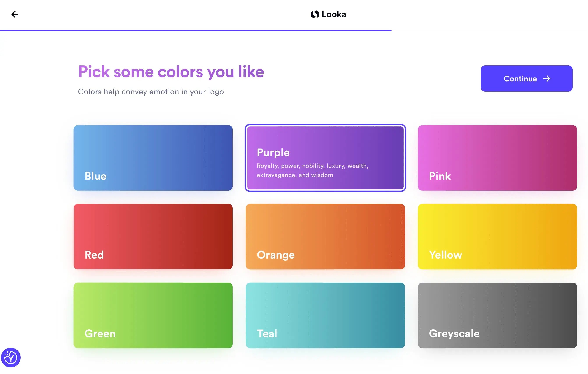588x374 pixels.
Task: Click the arrow inside Continue button
Action: pos(546,79)
